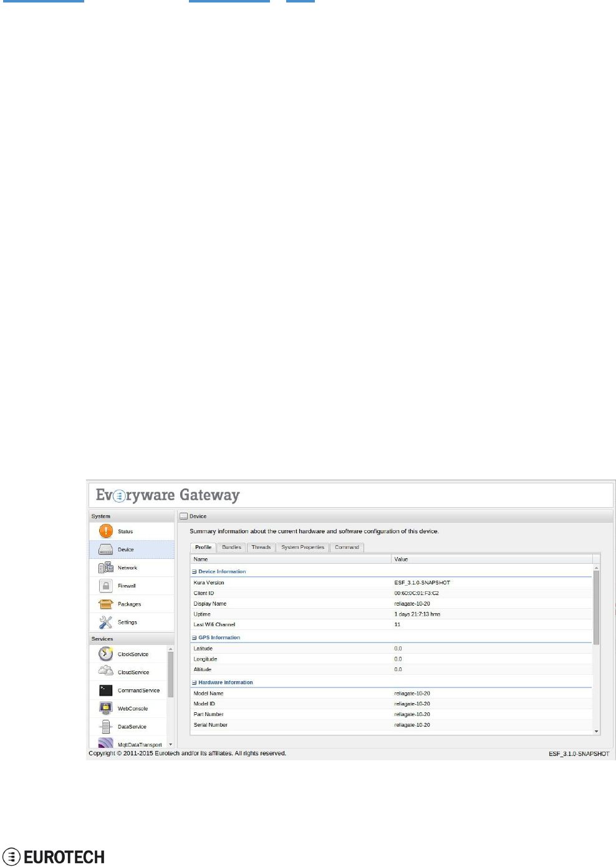This screenshot has height=867, width=616.
Task: Switch to the System Properties tab
Action: coord(302,547)
